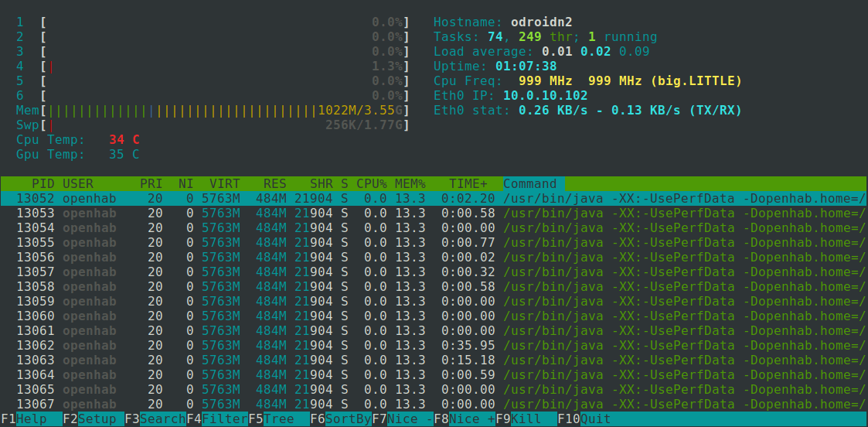Select F3 Search in the bottom bar
The height and width of the screenshot is (427, 868).
click(155, 418)
